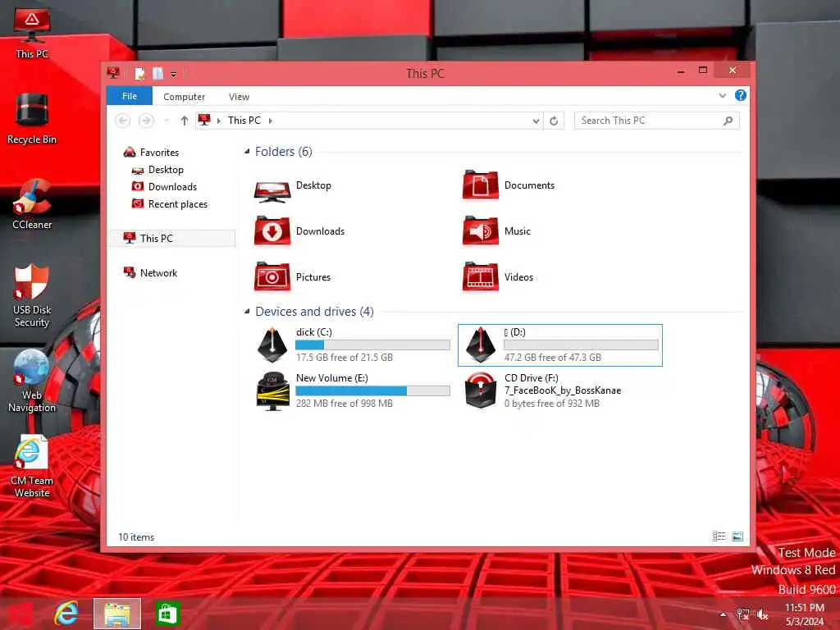The width and height of the screenshot is (840, 630).
Task: Click the search magnifier icon
Action: (x=728, y=121)
